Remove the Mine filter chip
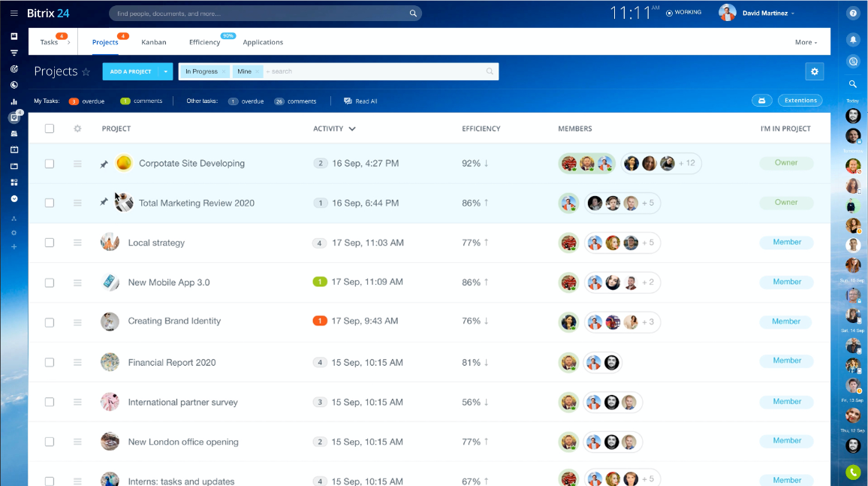 coord(258,71)
